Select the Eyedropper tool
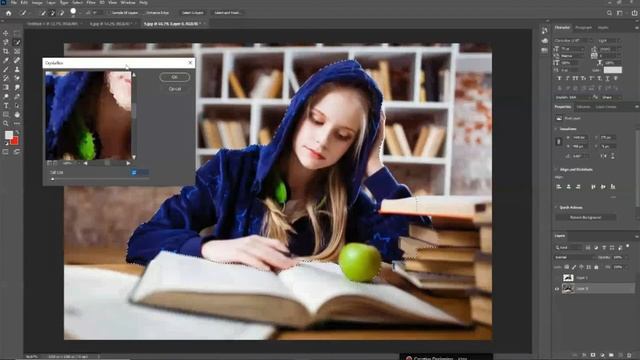Image resolution: width=640 pixels, height=360 pixels. coord(6,60)
